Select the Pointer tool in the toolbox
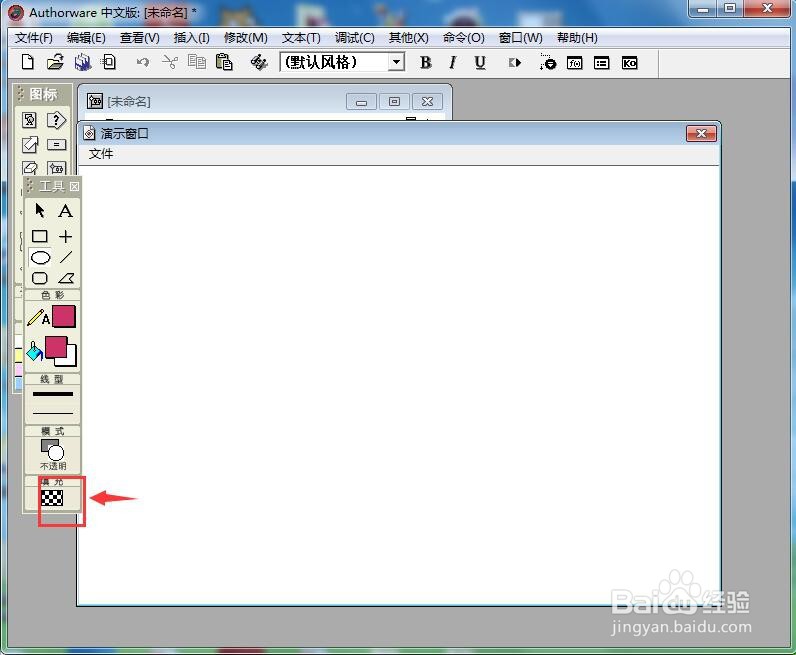This screenshot has height=655, width=796. (40, 210)
